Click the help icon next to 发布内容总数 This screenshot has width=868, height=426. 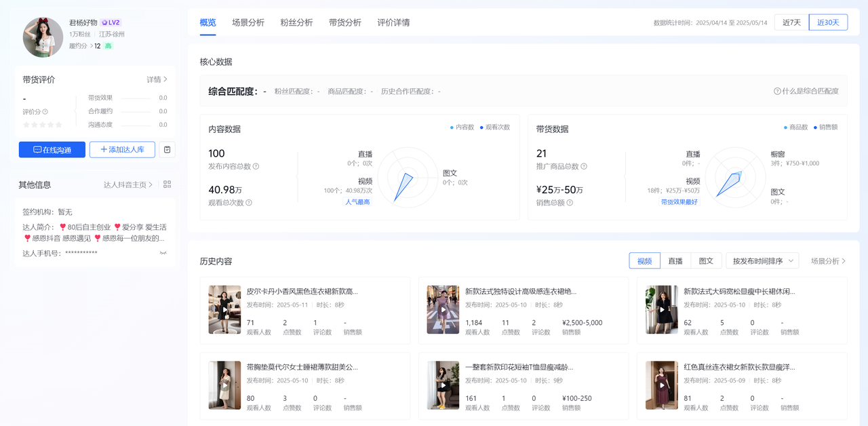pos(256,166)
